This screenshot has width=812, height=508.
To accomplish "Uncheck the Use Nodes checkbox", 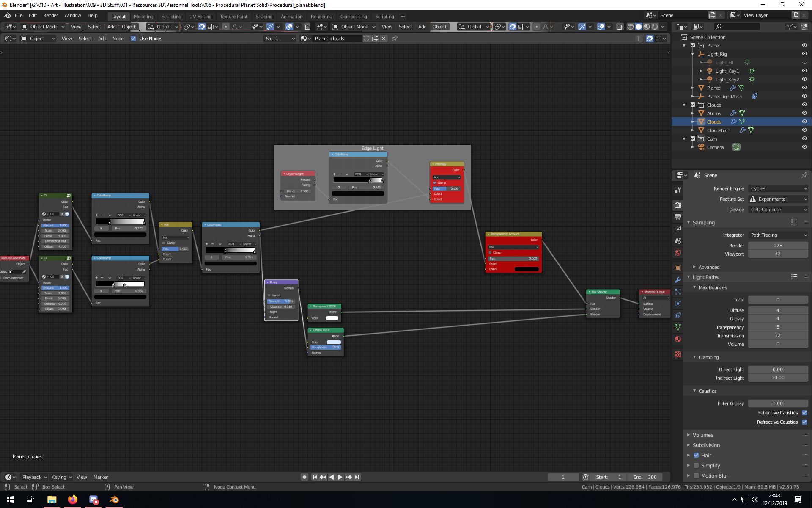I will pos(133,39).
